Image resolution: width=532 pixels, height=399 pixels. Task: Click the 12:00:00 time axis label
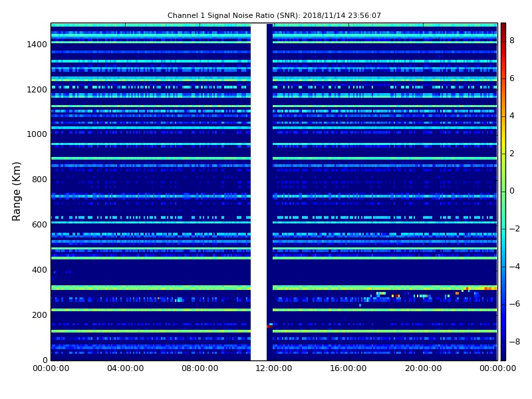click(x=274, y=368)
